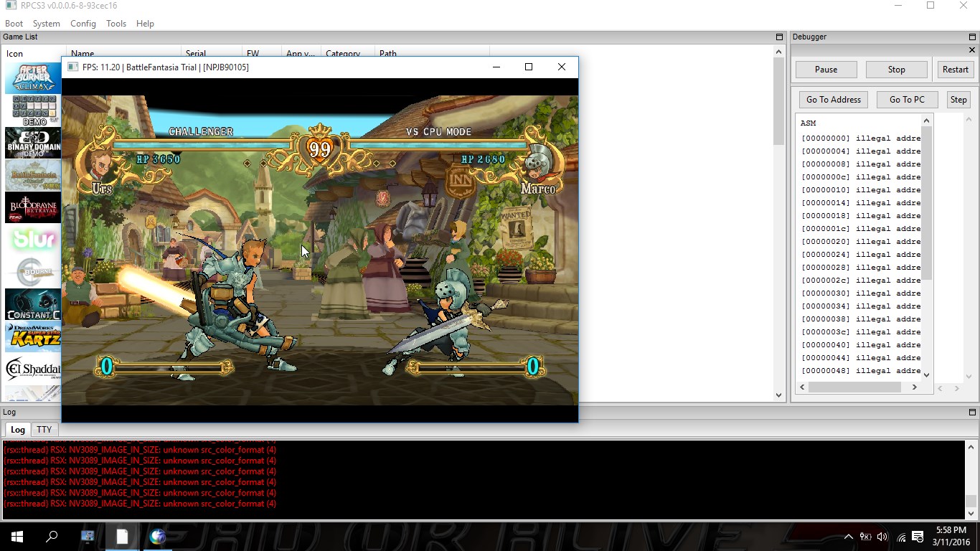Click the Go To Address button
Image resolution: width=980 pixels, height=551 pixels.
[833, 100]
